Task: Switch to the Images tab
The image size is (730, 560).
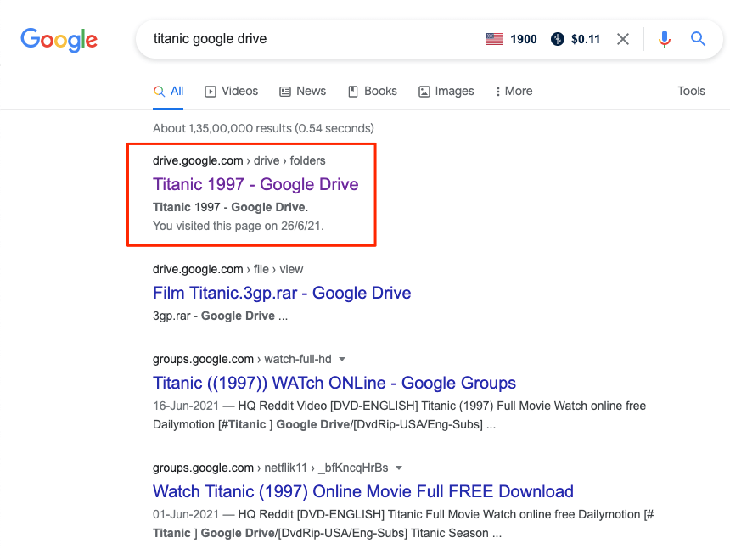Action: [446, 92]
